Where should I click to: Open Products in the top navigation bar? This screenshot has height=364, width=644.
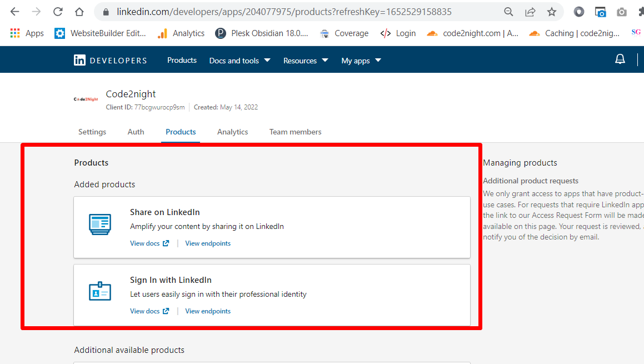[182, 61]
